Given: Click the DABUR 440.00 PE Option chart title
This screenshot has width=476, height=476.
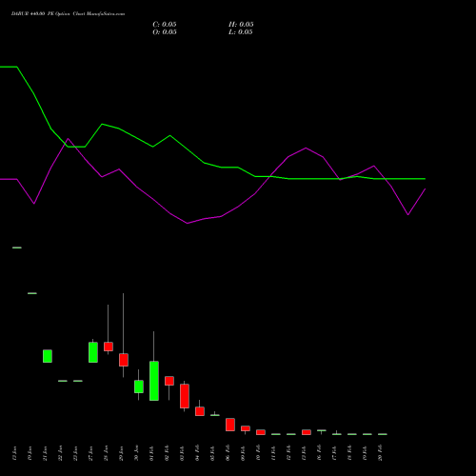Looking at the screenshot, I should 68,13.
